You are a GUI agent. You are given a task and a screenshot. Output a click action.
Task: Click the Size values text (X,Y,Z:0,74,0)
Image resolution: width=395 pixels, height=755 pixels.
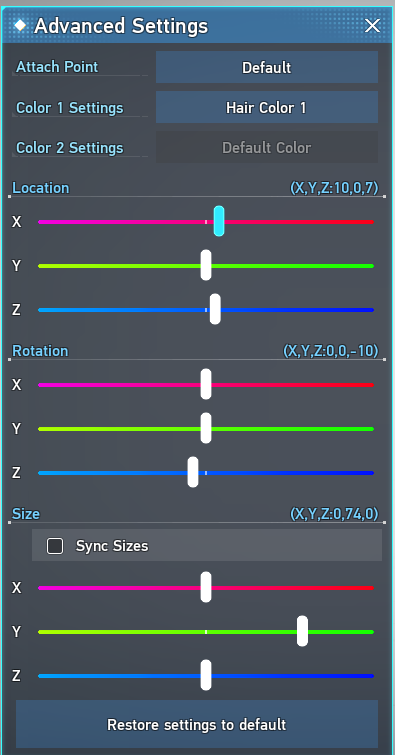[334, 514]
